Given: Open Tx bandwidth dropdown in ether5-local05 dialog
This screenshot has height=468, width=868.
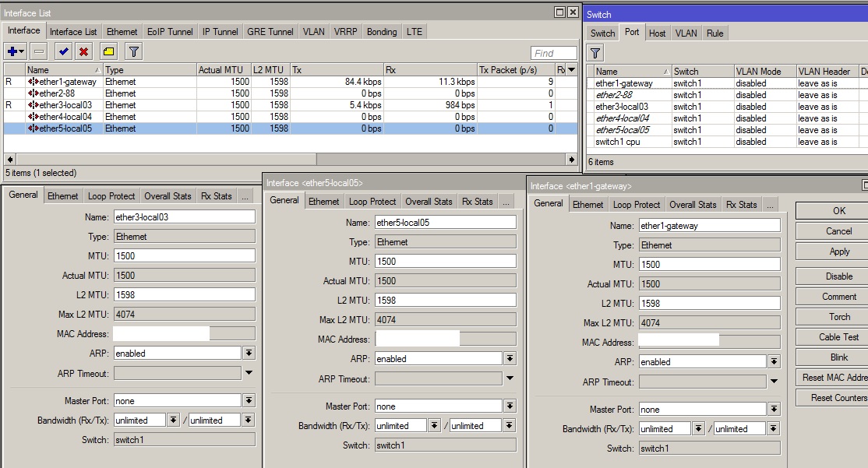Looking at the screenshot, I should 509,426.
